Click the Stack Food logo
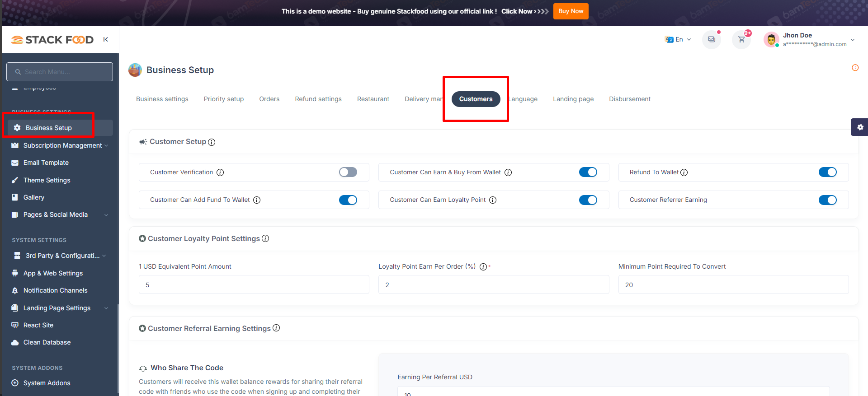 coord(52,40)
